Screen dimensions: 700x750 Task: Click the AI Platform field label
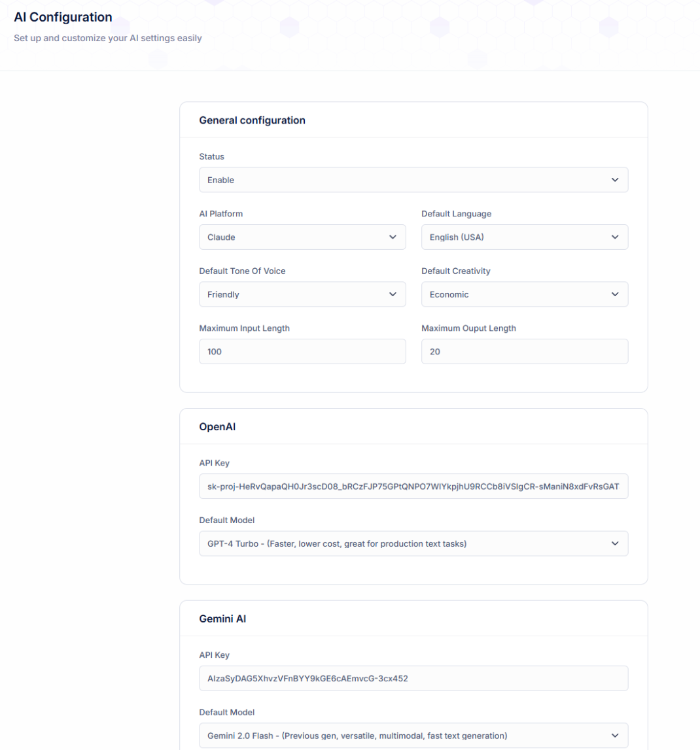point(221,214)
